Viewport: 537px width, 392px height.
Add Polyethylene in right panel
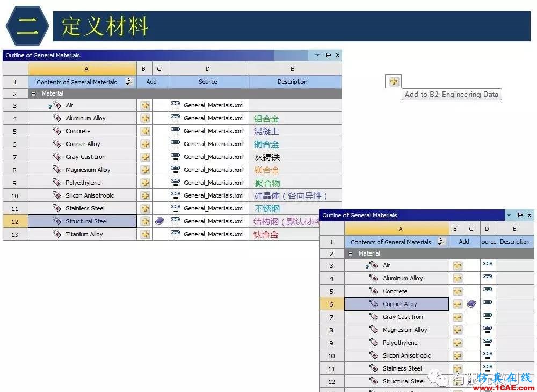457,343
